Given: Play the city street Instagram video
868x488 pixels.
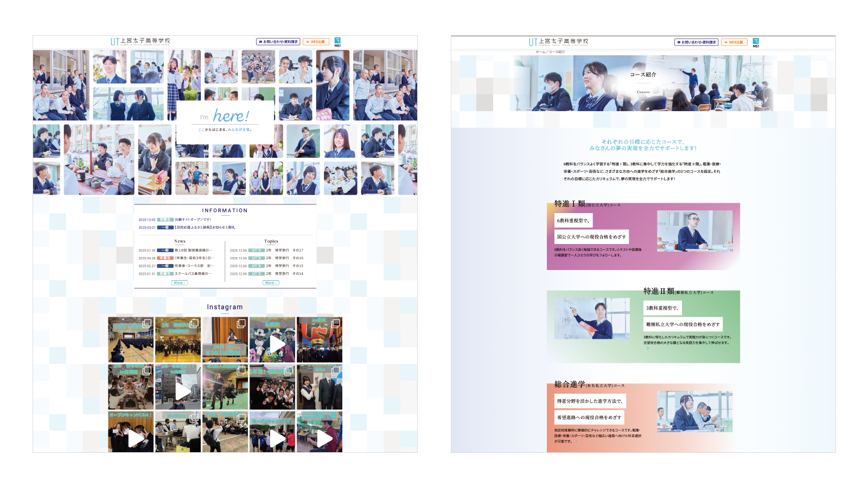Looking at the screenshot, I should (178, 387).
